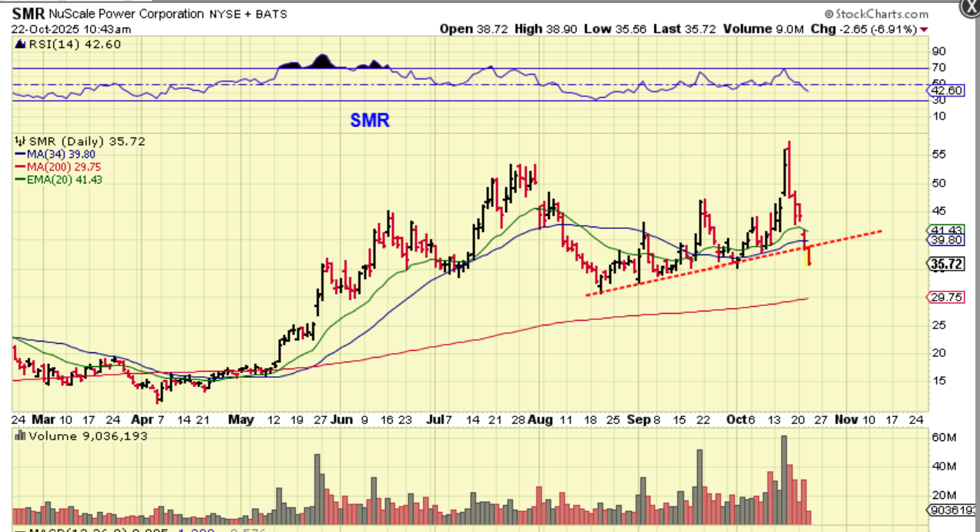Image resolution: width=980 pixels, height=532 pixels.
Task: Click the SMR ticker symbol in the header
Action: point(29,14)
